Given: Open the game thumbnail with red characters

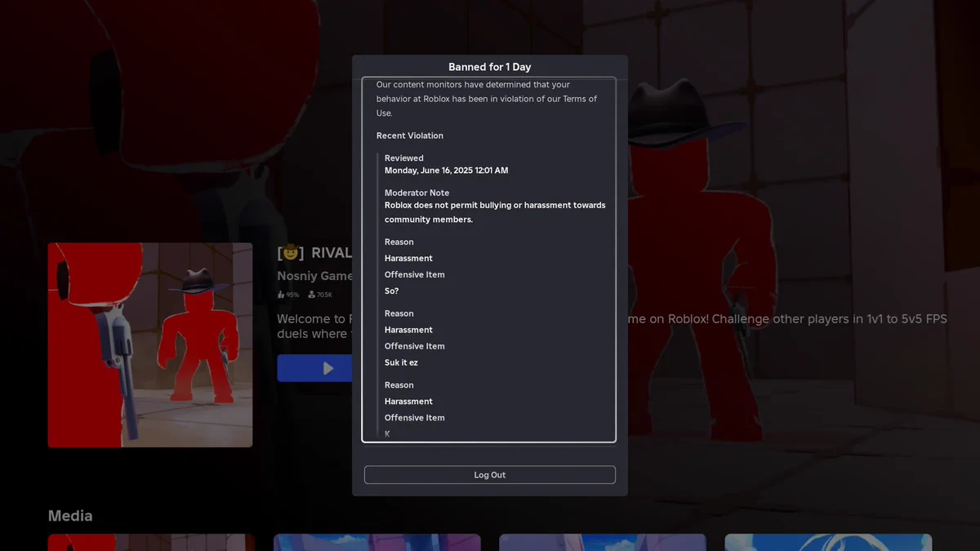Looking at the screenshot, I should 150,344.
